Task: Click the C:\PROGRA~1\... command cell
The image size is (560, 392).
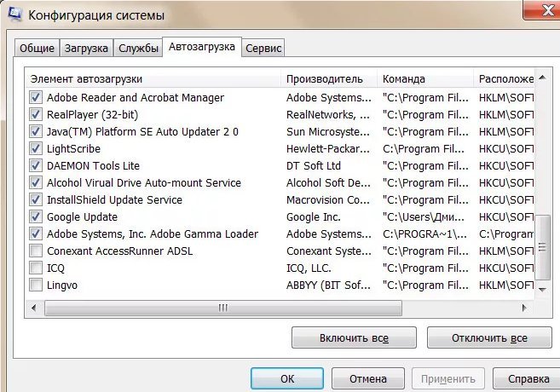Action: 424,233
